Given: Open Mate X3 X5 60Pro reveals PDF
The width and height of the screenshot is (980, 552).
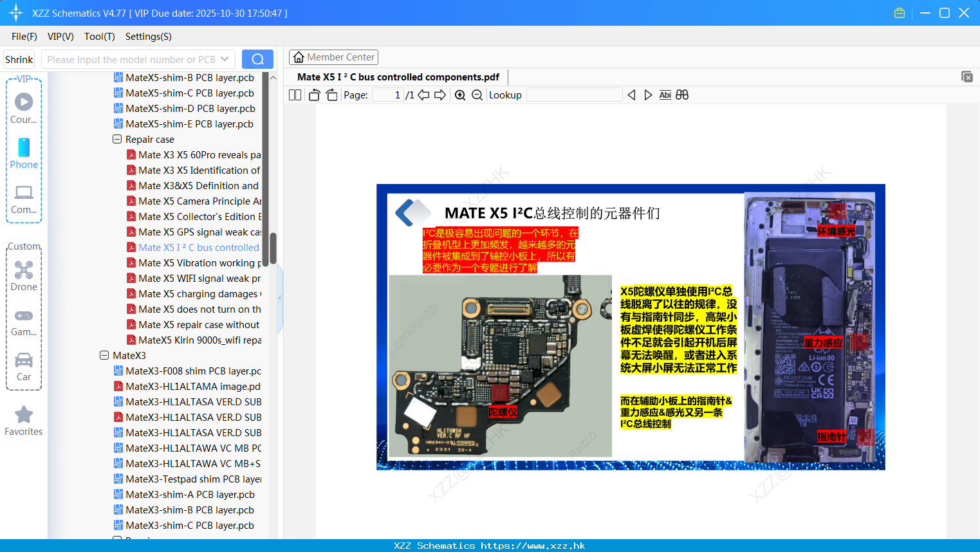Looking at the screenshot, I should tap(194, 154).
